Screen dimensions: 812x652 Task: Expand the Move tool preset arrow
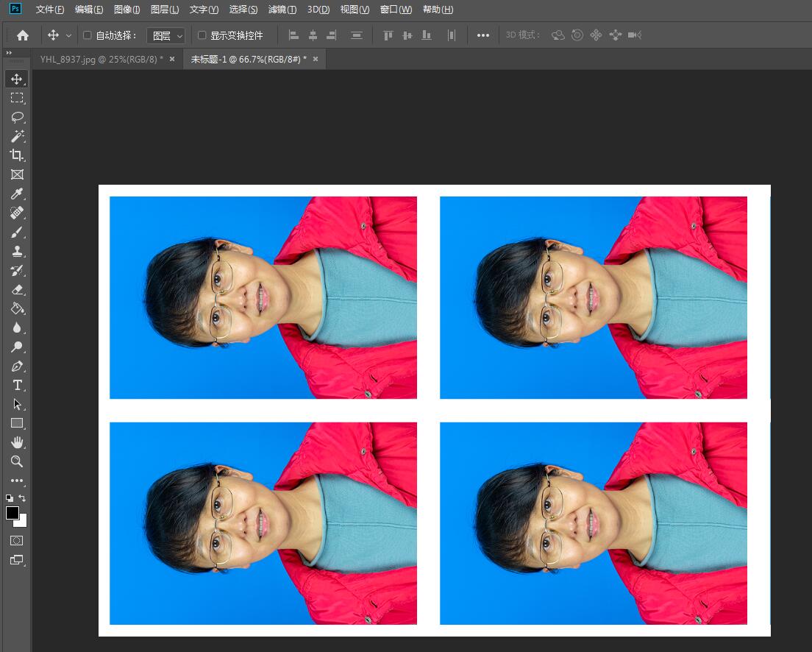pyautogui.click(x=69, y=35)
